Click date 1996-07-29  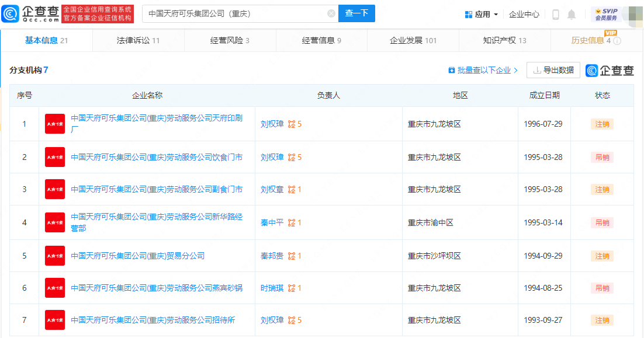(x=543, y=124)
